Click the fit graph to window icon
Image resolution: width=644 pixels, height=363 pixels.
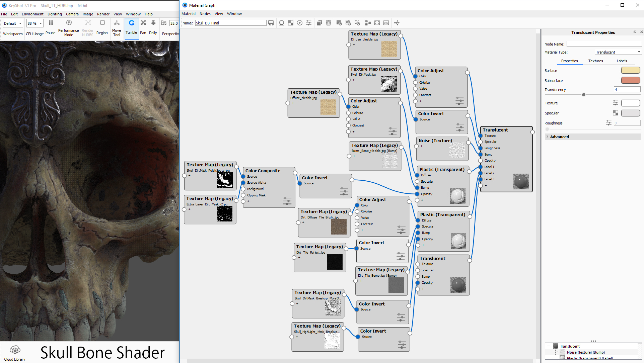coord(377,23)
